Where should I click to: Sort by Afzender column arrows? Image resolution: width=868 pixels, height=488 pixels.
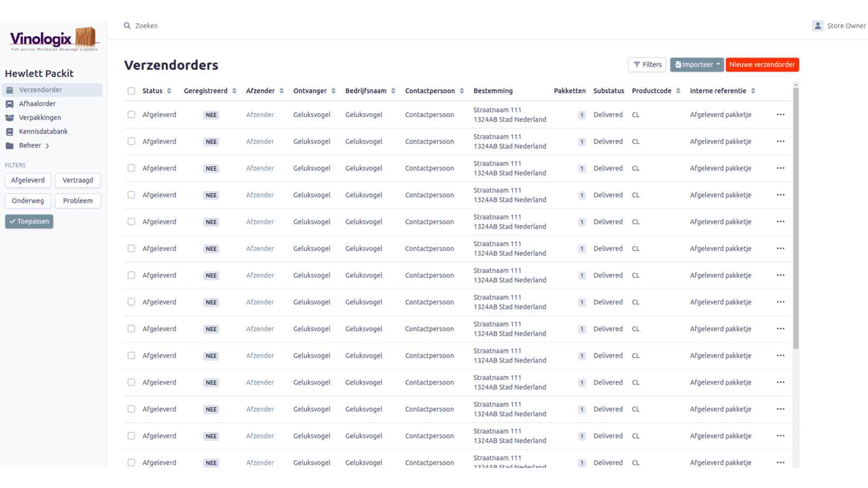point(282,91)
